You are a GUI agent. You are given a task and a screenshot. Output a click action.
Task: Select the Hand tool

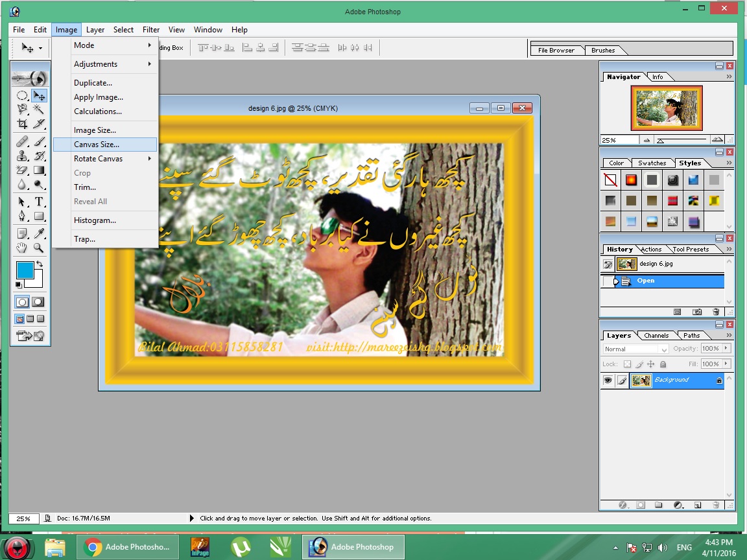pyautogui.click(x=22, y=248)
